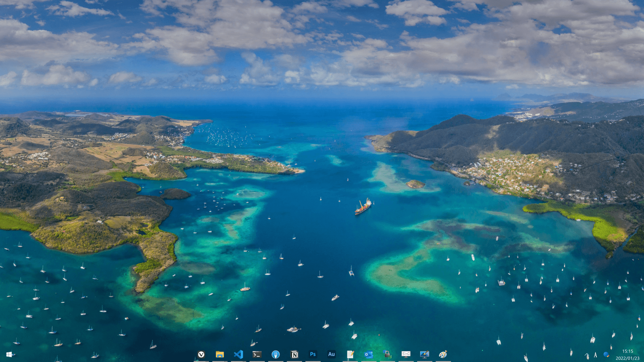Open the terminal app in the taskbar
644x362 pixels.
click(x=257, y=354)
